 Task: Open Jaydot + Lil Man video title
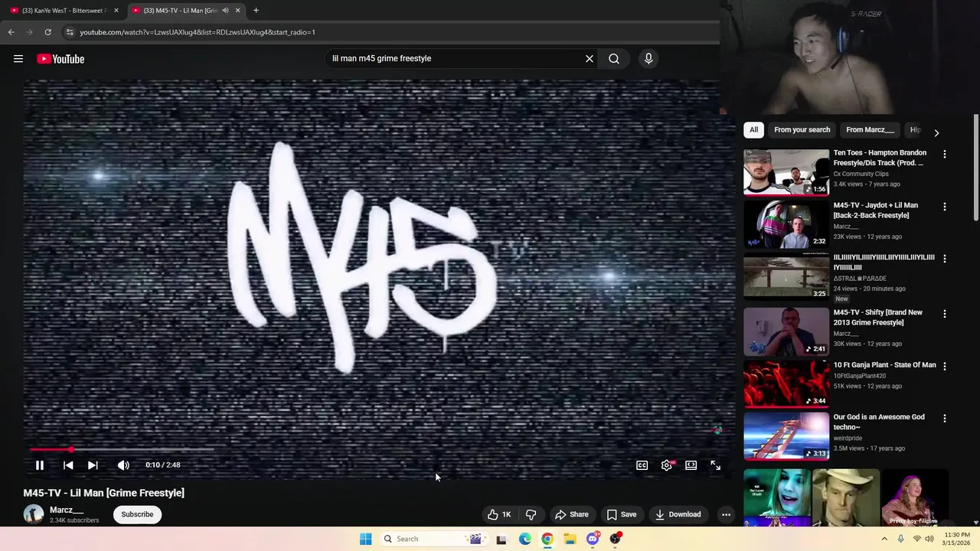tap(876, 210)
